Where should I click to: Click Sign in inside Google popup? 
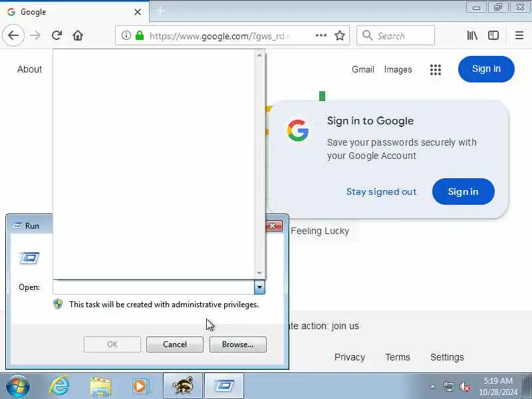(463, 192)
